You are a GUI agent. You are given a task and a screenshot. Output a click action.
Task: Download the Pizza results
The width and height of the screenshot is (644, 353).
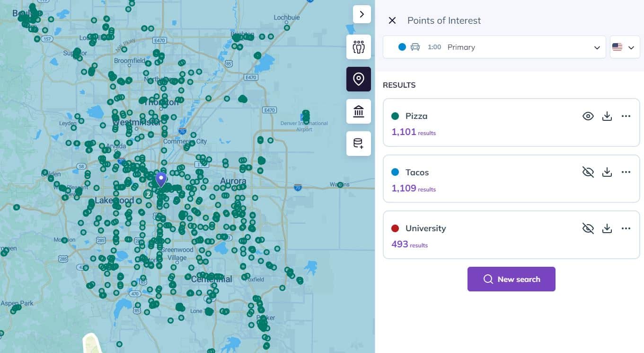coord(607,116)
